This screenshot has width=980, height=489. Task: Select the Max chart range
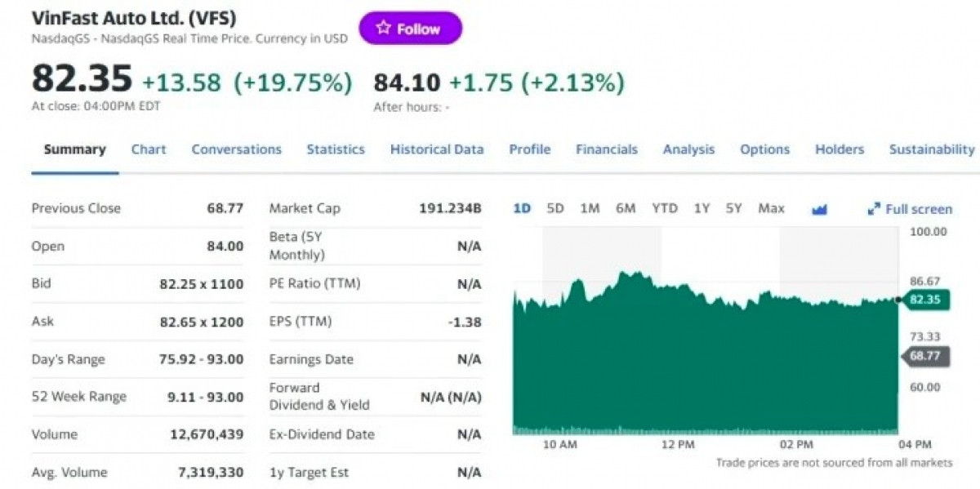pos(769,208)
